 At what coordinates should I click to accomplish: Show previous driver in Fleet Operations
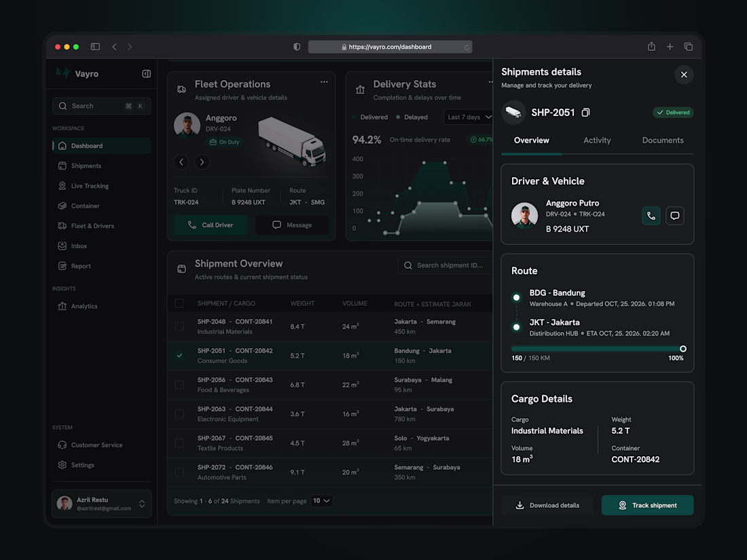click(181, 162)
